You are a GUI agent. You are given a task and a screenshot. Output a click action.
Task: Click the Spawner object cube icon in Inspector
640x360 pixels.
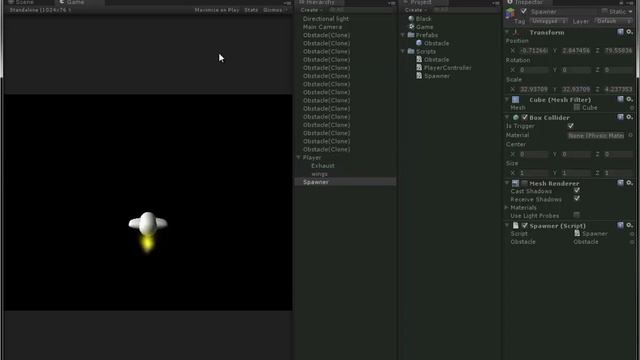[x=510, y=13]
